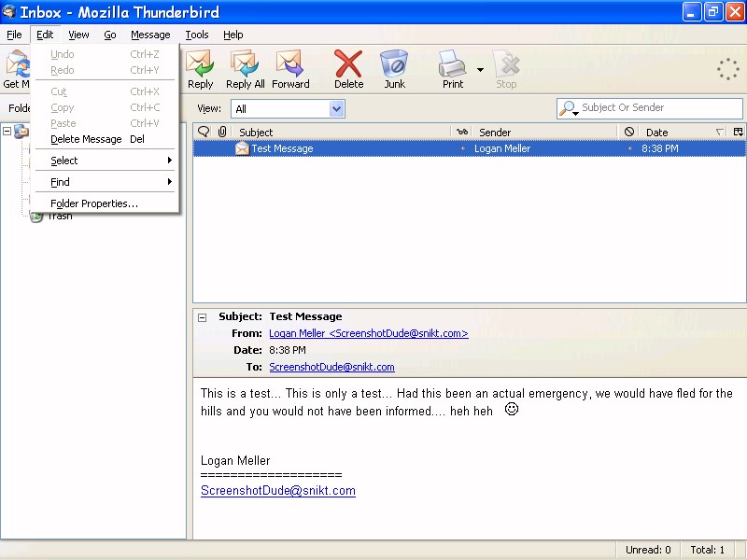
Task: Click Total: 1 in the status bar
Action: [x=708, y=550]
